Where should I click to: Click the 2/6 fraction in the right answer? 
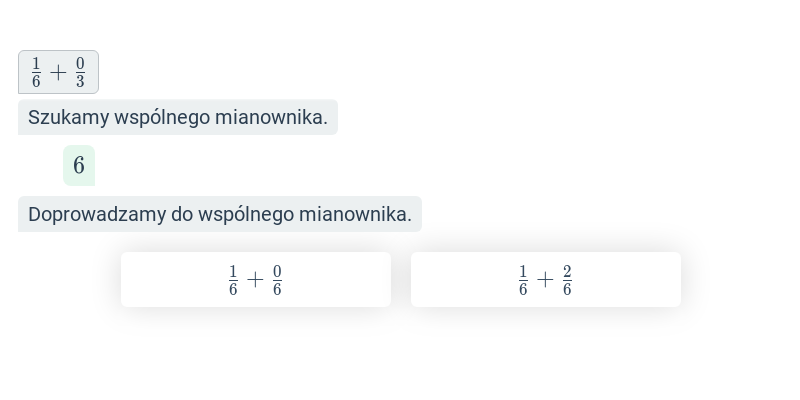567,280
